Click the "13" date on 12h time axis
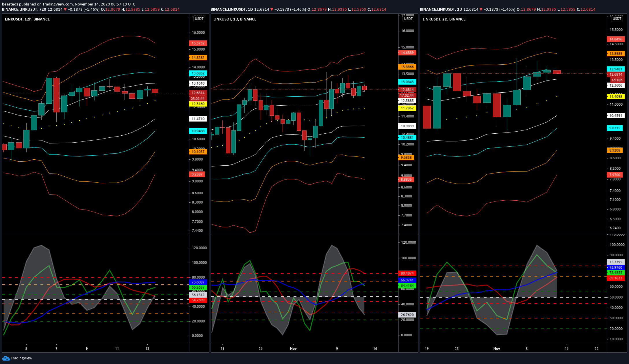Viewport: 629px width, 364px height. (x=147, y=349)
